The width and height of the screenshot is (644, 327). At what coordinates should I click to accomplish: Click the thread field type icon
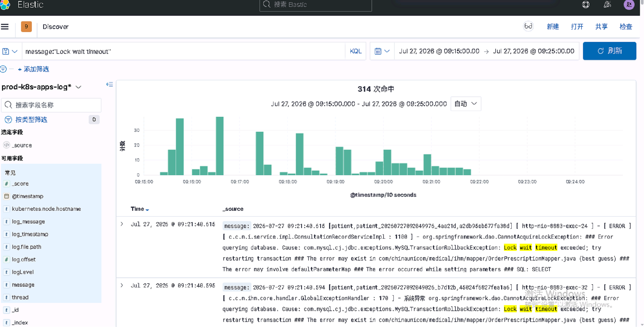pos(6,297)
